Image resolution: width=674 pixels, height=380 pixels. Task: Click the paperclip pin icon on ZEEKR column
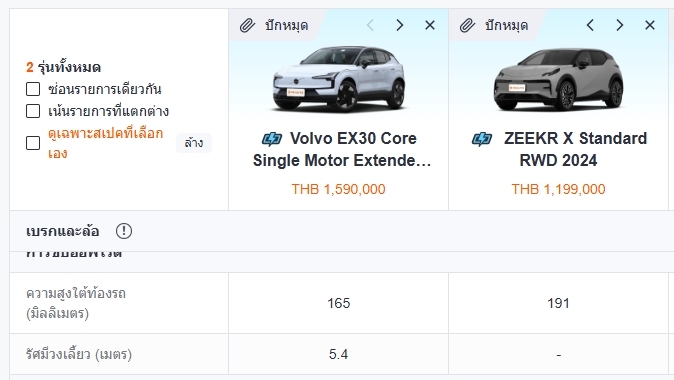[468, 25]
